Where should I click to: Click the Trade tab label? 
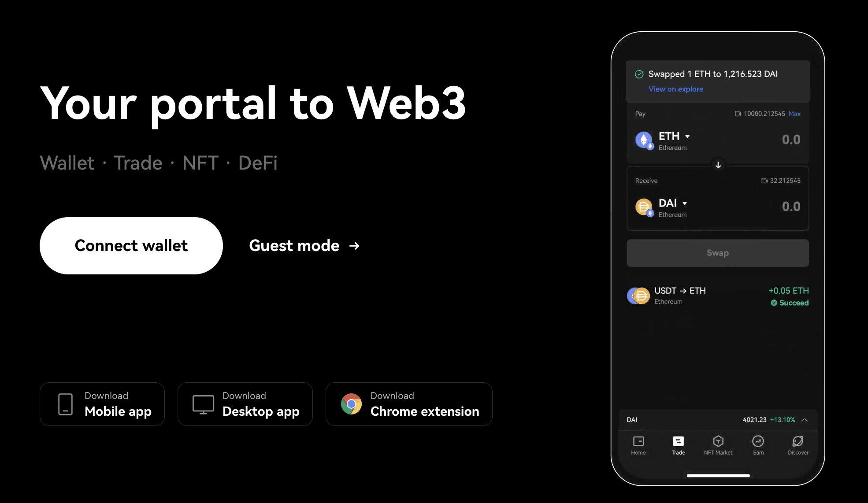678,452
